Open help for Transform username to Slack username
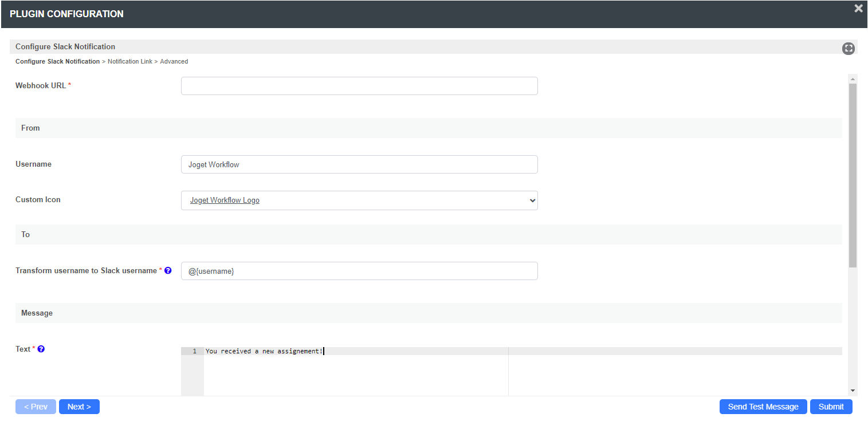 point(168,270)
